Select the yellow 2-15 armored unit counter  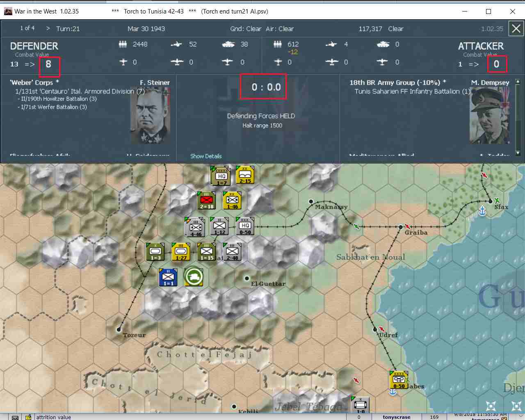point(245,176)
